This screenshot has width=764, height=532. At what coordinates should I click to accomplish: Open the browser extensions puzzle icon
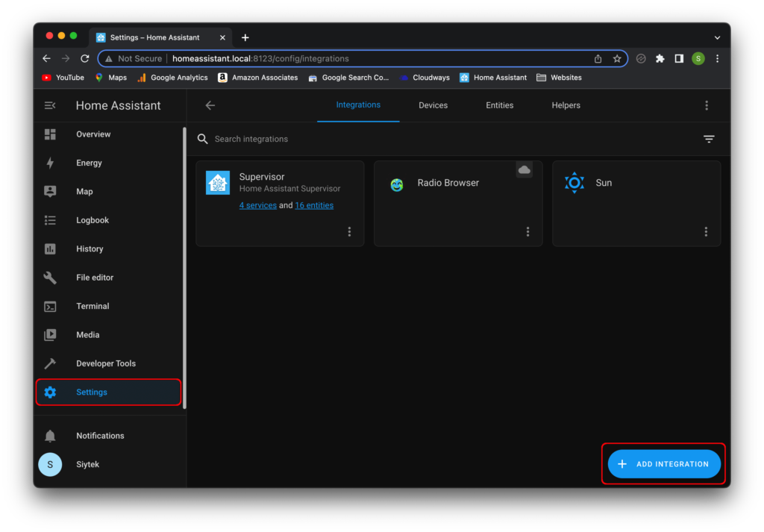[660, 58]
